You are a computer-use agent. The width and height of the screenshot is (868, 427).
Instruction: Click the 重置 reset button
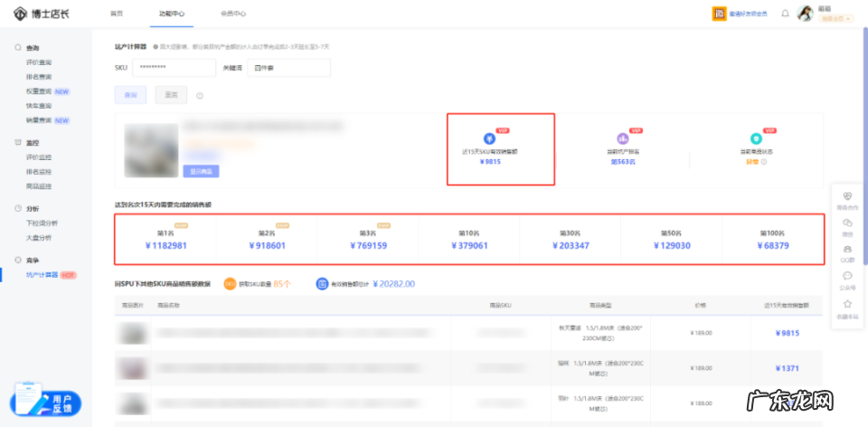[171, 95]
